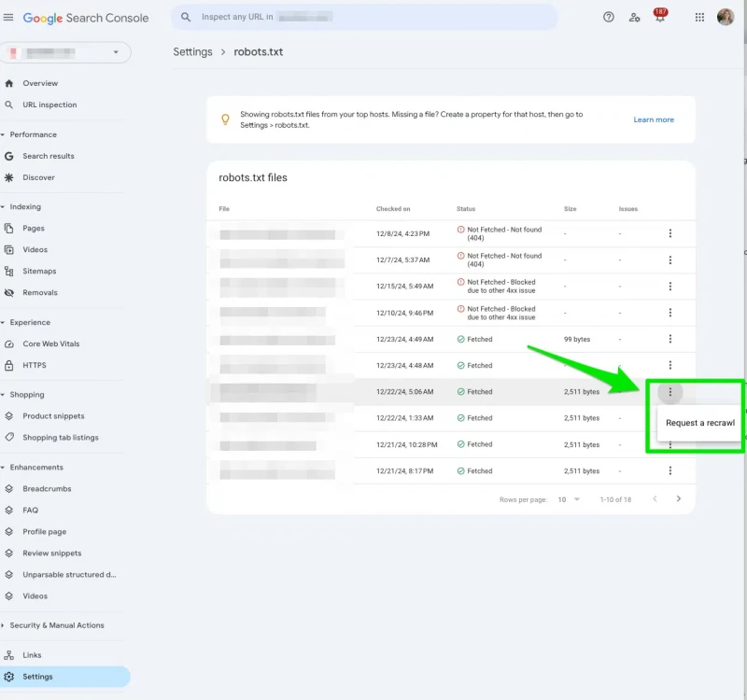Click the Settings gear icon
This screenshot has width=747, height=700.
point(9,677)
